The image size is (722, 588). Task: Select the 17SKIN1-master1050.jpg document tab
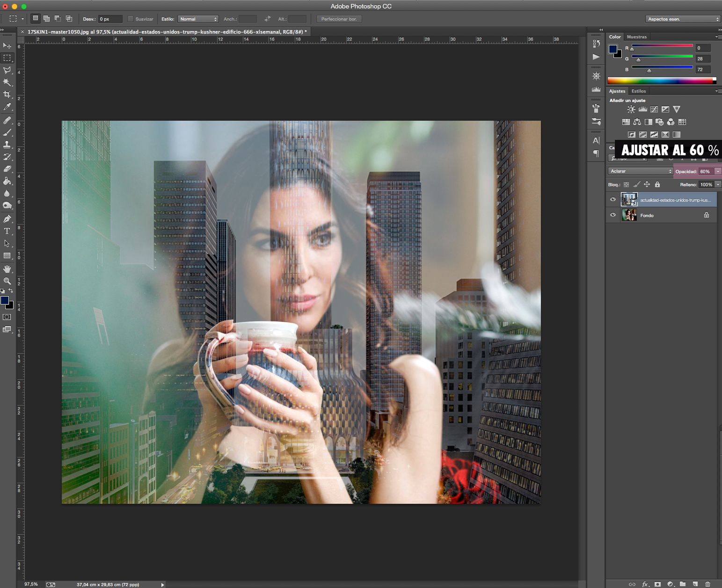[167, 32]
